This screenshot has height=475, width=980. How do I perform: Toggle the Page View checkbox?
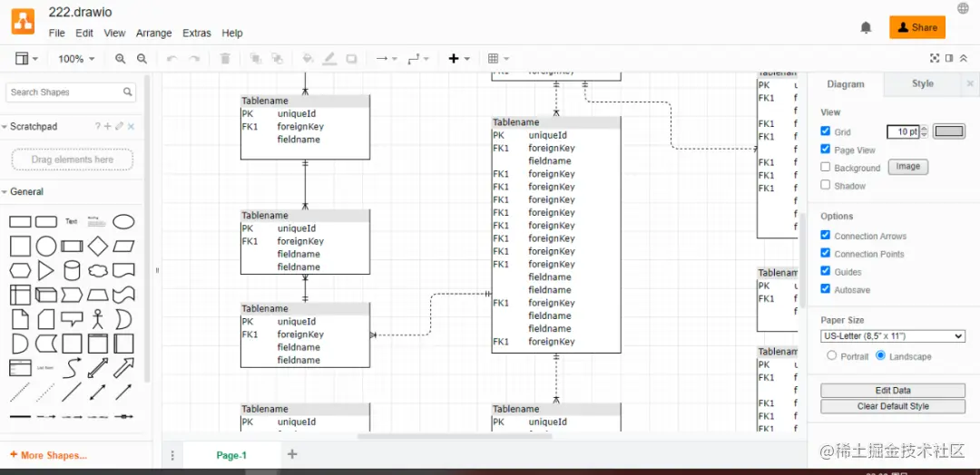826,150
